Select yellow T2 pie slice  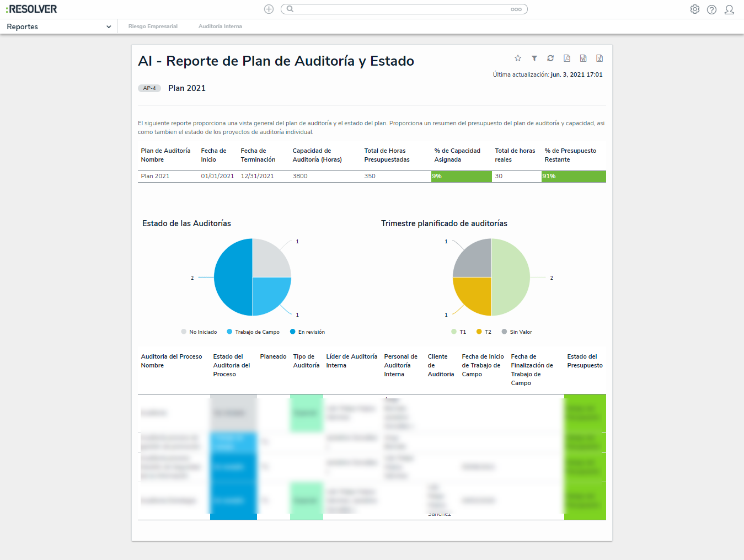coord(476,292)
